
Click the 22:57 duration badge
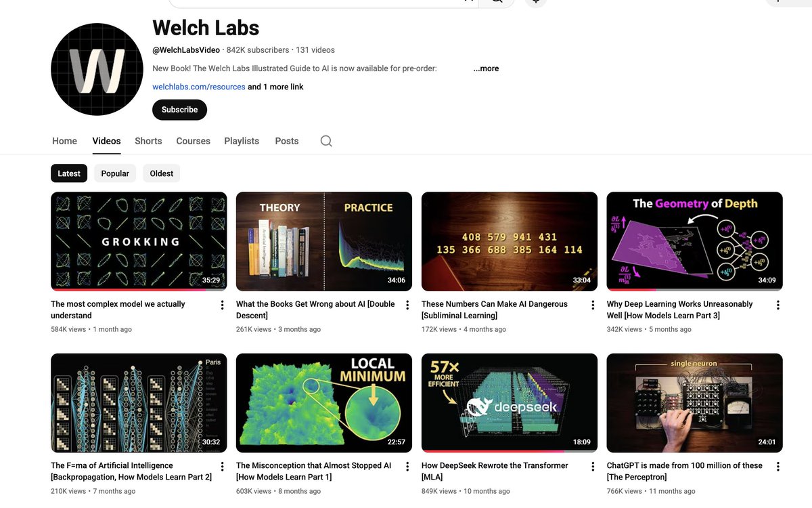[397, 442]
